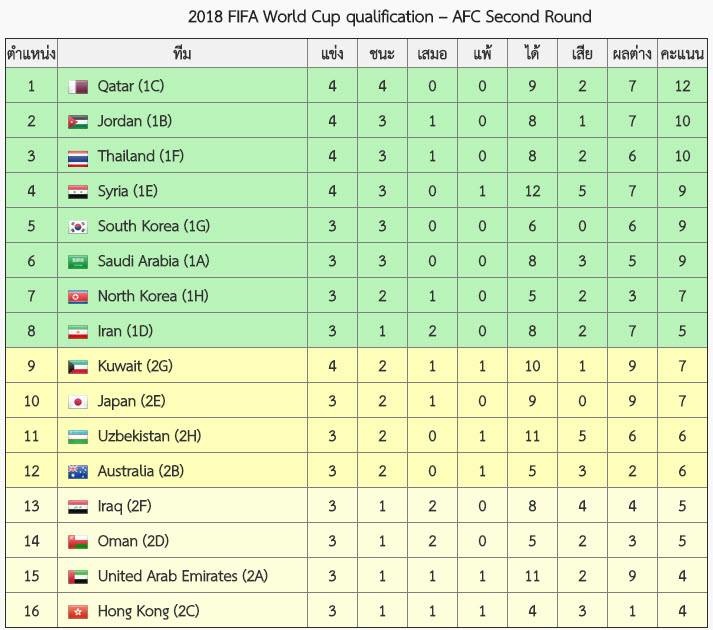Viewport: 713px width, 630px height.
Task: Select the คะแนน column header
Action: click(682, 54)
